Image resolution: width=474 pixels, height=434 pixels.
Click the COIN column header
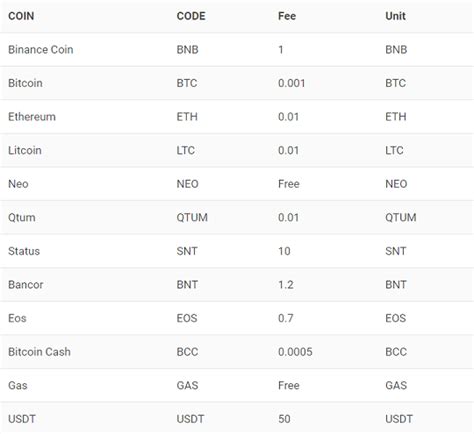[21, 16]
